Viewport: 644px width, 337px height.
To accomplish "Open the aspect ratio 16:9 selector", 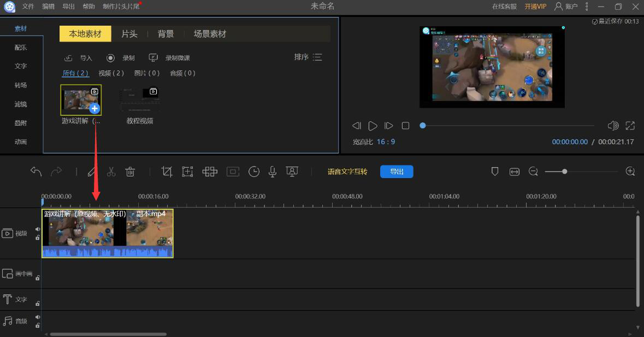I will tap(386, 142).
